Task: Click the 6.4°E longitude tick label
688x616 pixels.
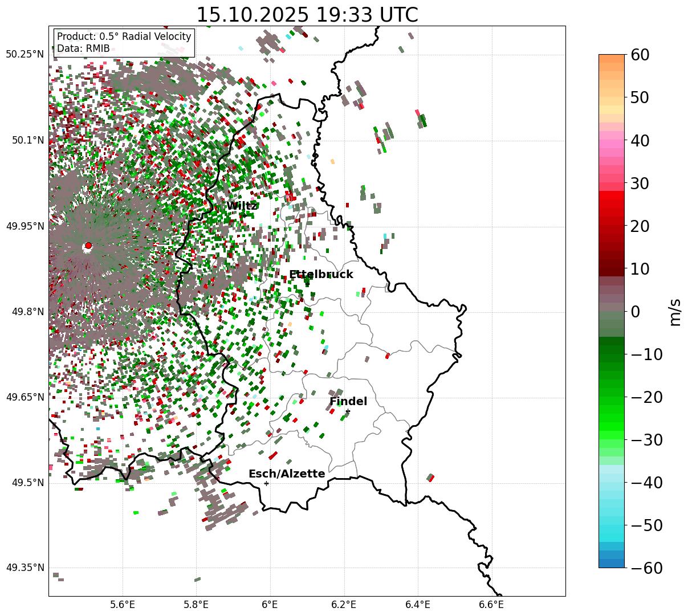Action: 417,605
